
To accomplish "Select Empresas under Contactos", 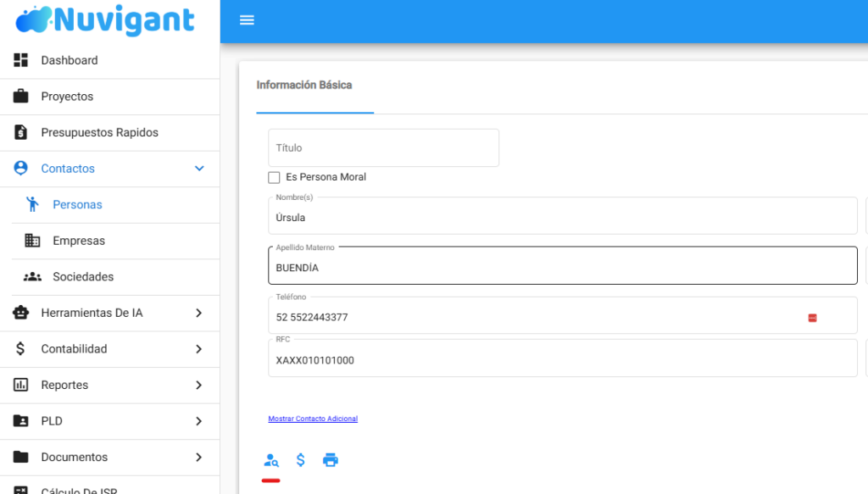I will point(115,241).
